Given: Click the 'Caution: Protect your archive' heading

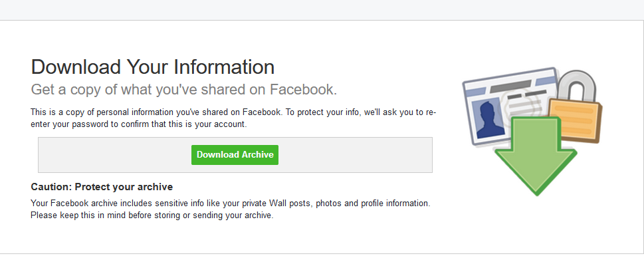Looking at the screenshot, I should click(102, 187).
